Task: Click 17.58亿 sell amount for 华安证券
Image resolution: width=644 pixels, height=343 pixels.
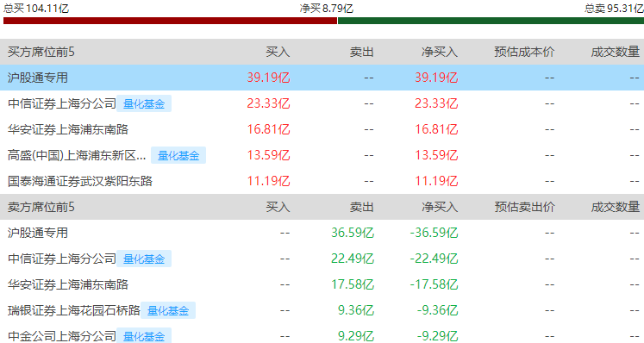Action: click(353, 284)
